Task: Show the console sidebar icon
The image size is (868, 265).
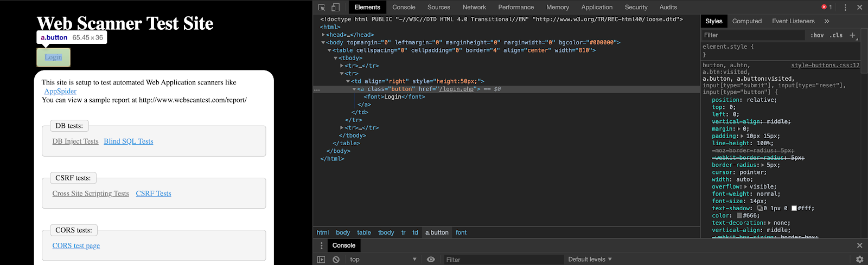Action: pos(321,260)
